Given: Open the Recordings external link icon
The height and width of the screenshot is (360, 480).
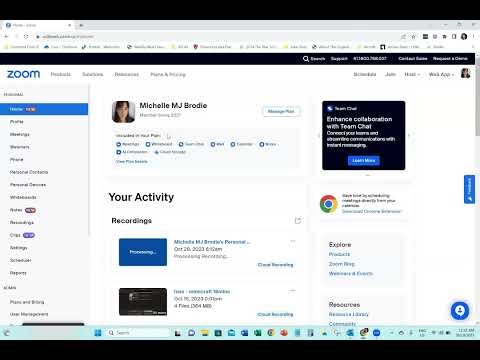Looking at the screenshot, I should click(x=298, y=221).
